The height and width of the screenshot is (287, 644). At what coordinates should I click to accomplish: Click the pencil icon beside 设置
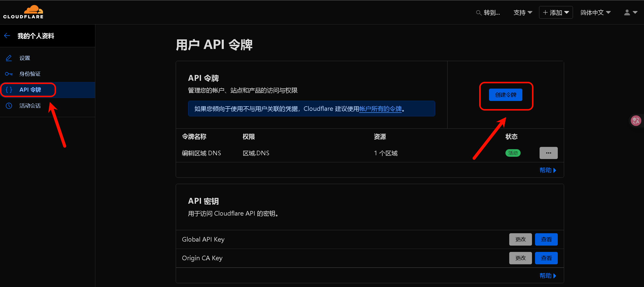click(9, 58)
